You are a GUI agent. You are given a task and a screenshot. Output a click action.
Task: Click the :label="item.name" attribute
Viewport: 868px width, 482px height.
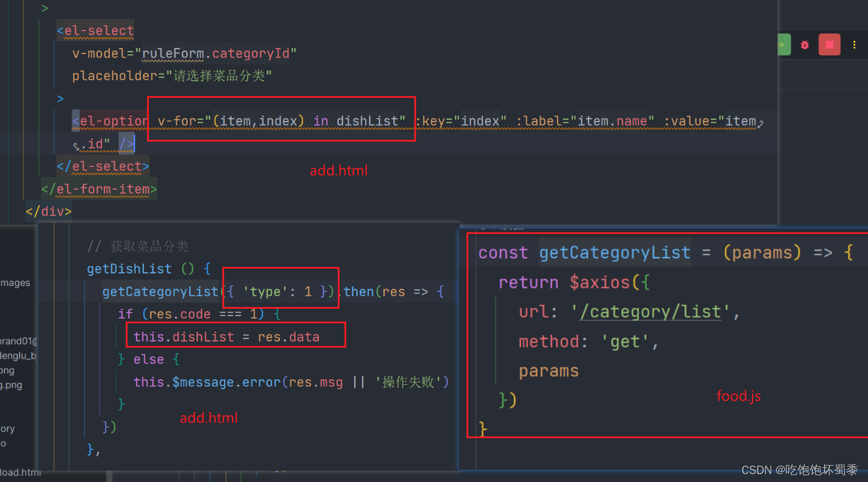coord(586,121)
